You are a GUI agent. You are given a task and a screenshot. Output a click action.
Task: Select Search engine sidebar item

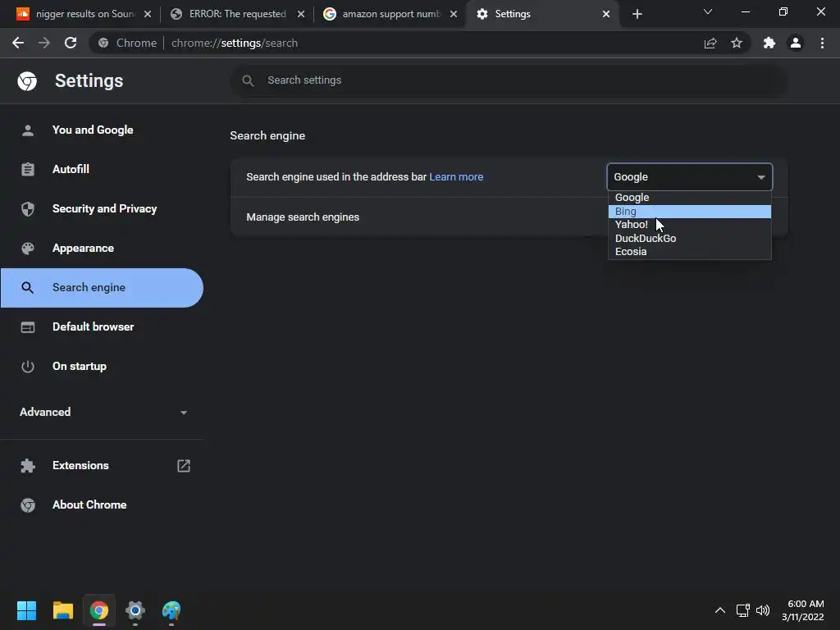(x=102, y=288)
